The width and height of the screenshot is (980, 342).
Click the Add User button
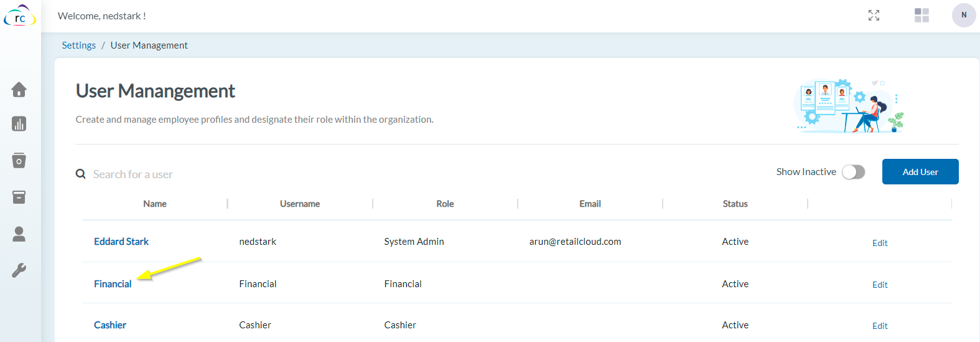tap(920, 172)
